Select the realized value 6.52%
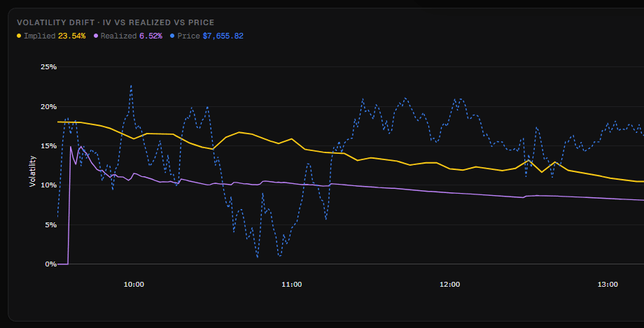Image resolution: width=644 pixels, height=328 pixels. click(150, 36)
